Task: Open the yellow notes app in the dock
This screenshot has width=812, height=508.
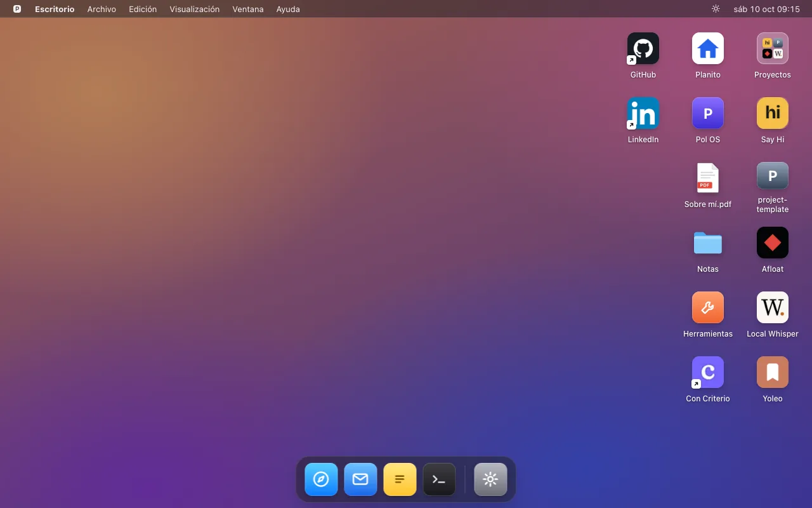Action: tap(400, 479)
